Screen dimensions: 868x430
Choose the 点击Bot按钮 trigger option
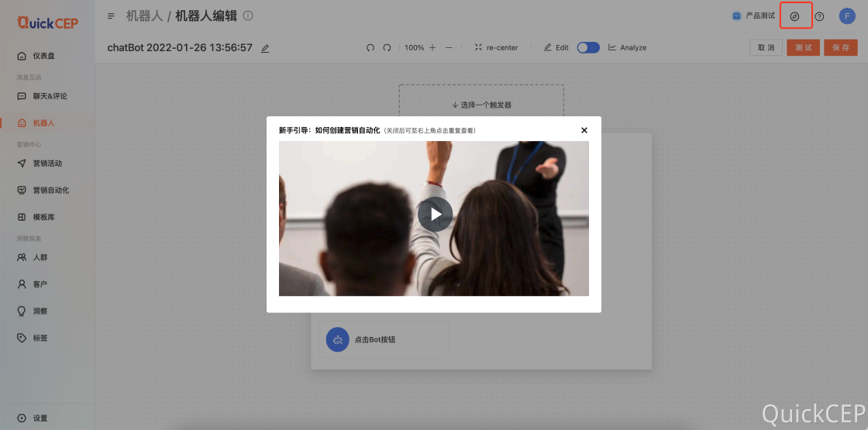tap(384, 340)
